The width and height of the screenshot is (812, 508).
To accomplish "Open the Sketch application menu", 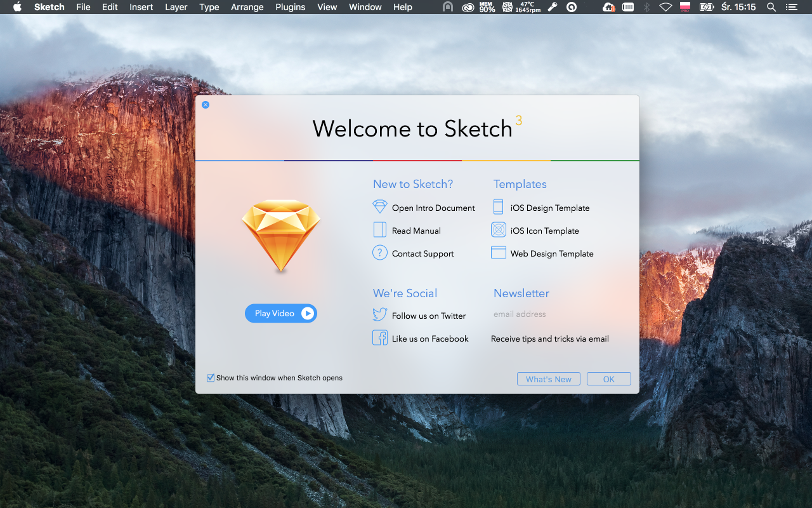I will (x=49, y=7).
